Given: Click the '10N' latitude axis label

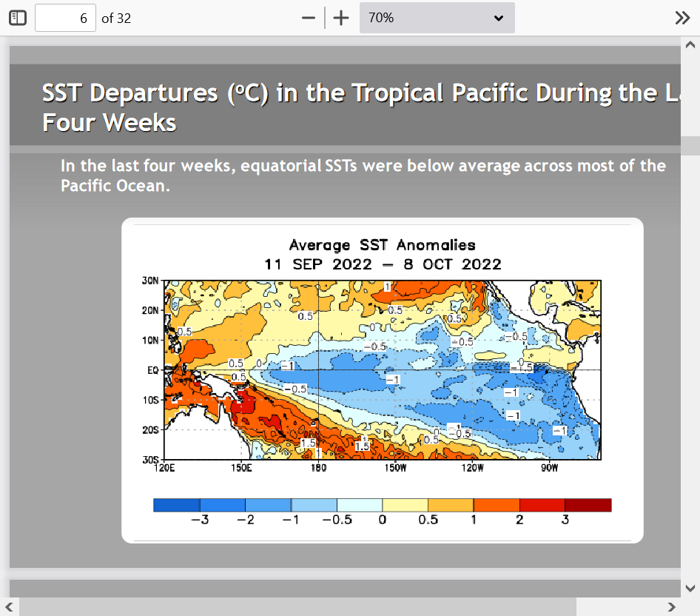Looking at the screenshot, I should 150,341.
